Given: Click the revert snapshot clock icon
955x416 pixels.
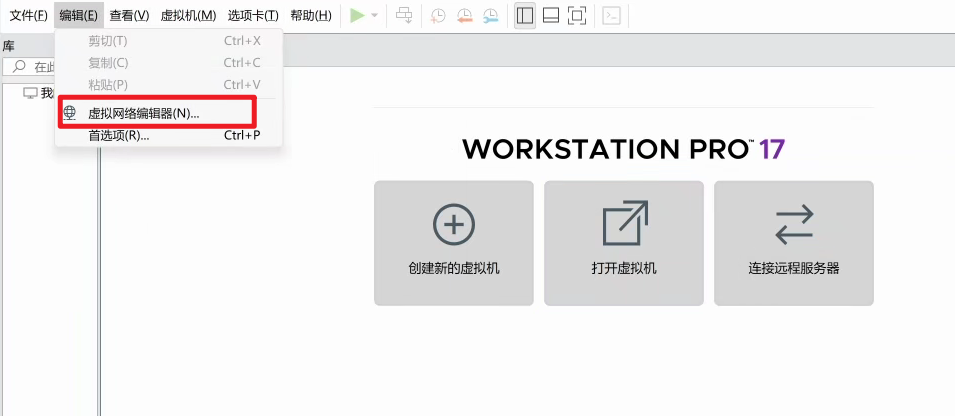Looking at the screenshot, I should pyautogui.click(x=464, y=16).
